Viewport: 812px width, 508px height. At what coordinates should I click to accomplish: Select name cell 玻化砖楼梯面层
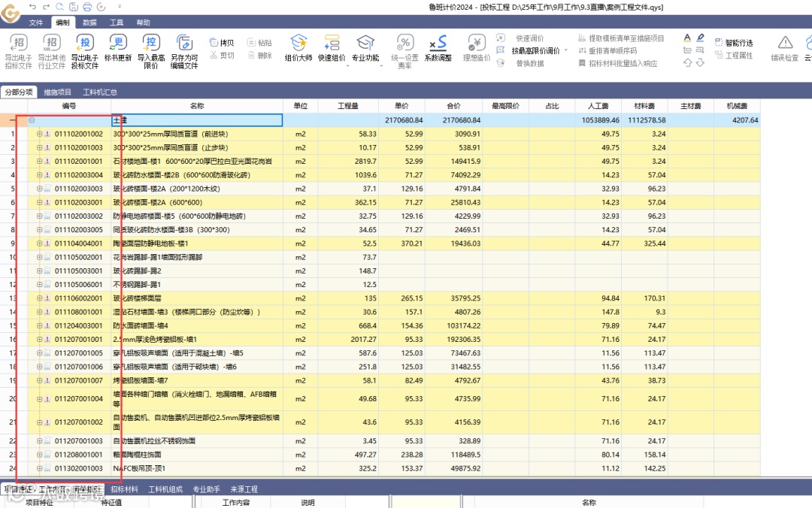197,298
